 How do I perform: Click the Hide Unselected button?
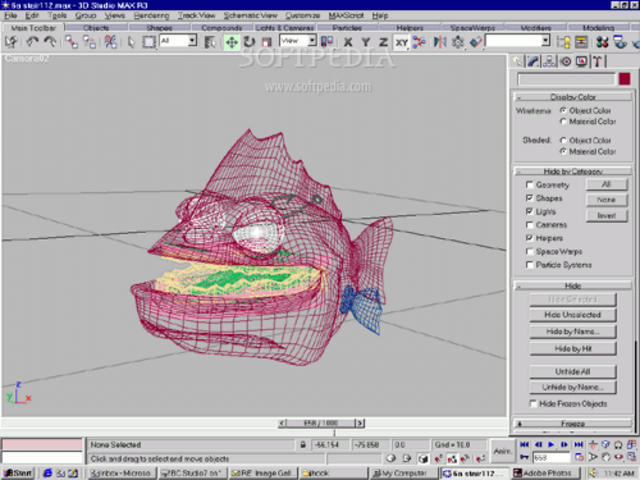click(573, 315)
